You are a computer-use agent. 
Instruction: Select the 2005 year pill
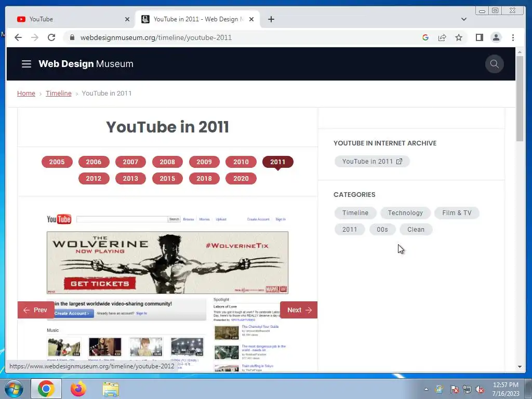(57, 162)
